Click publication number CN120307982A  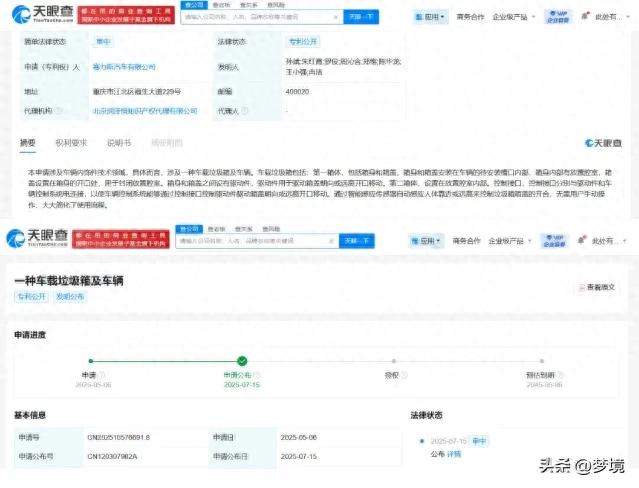coord(112,456)
